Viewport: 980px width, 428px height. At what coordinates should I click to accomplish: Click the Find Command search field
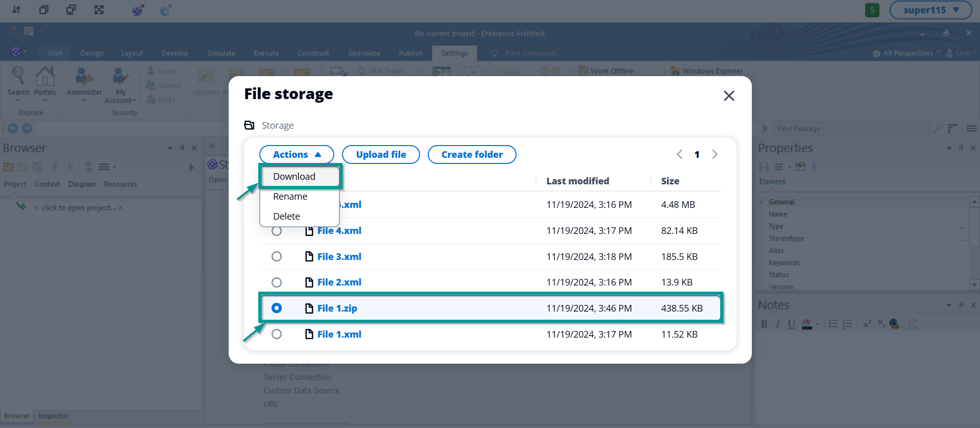tap(533, 53)
